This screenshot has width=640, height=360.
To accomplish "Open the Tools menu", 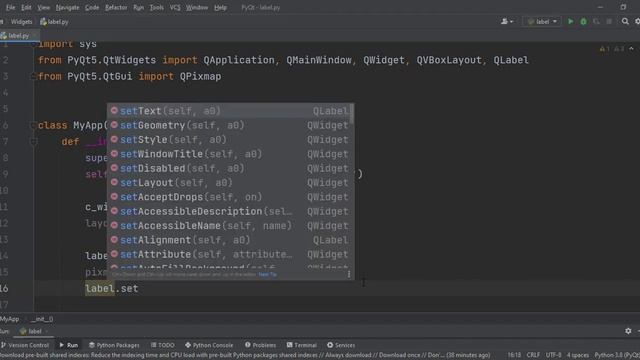I will pos(156,7).
